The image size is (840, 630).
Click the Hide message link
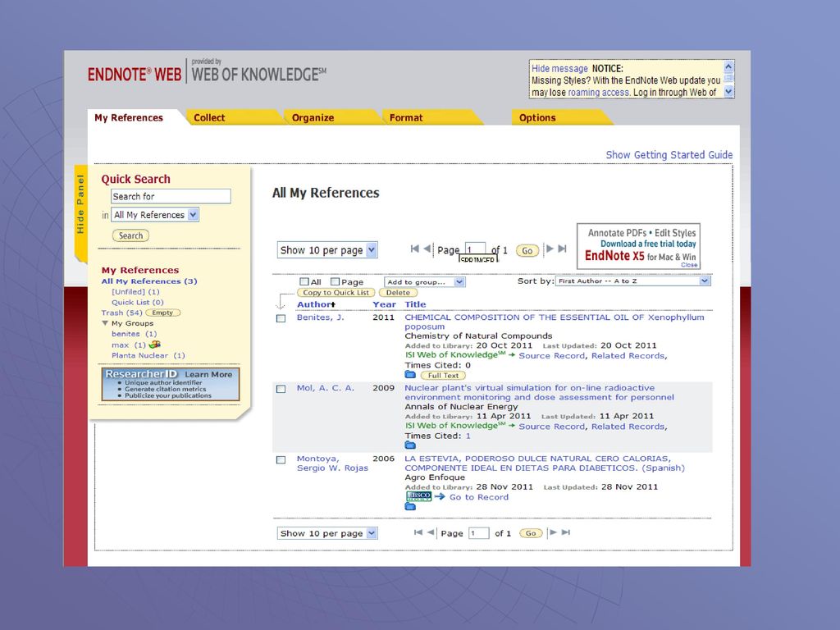tap(559, 69)
